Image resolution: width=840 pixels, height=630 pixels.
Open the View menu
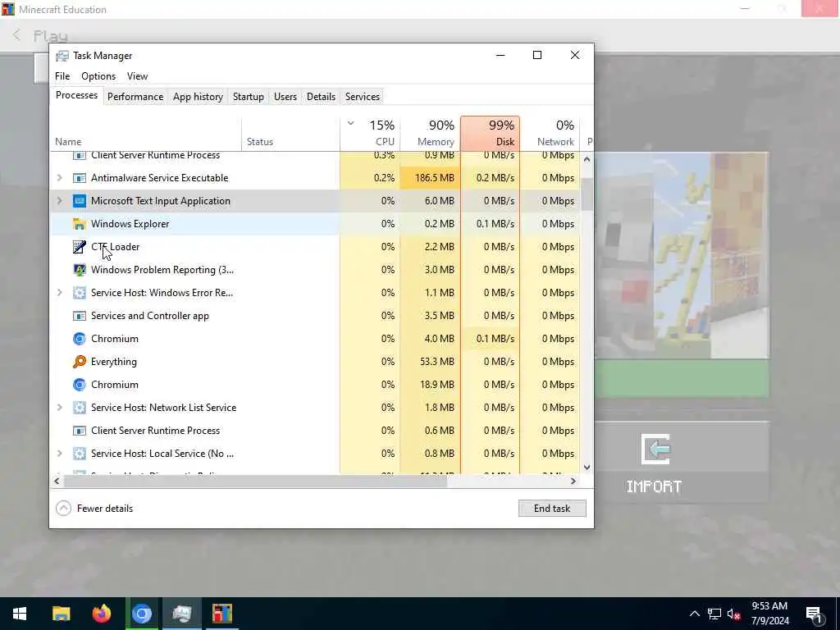point(137,76)
